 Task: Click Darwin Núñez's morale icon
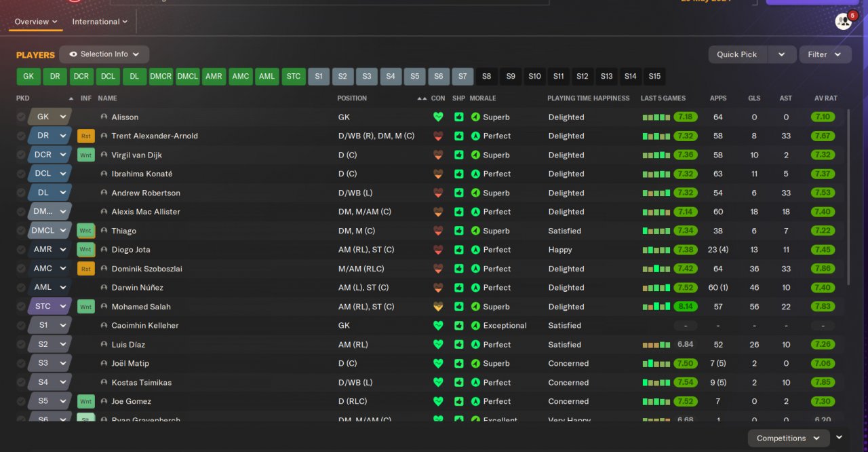tap(475, 288)
